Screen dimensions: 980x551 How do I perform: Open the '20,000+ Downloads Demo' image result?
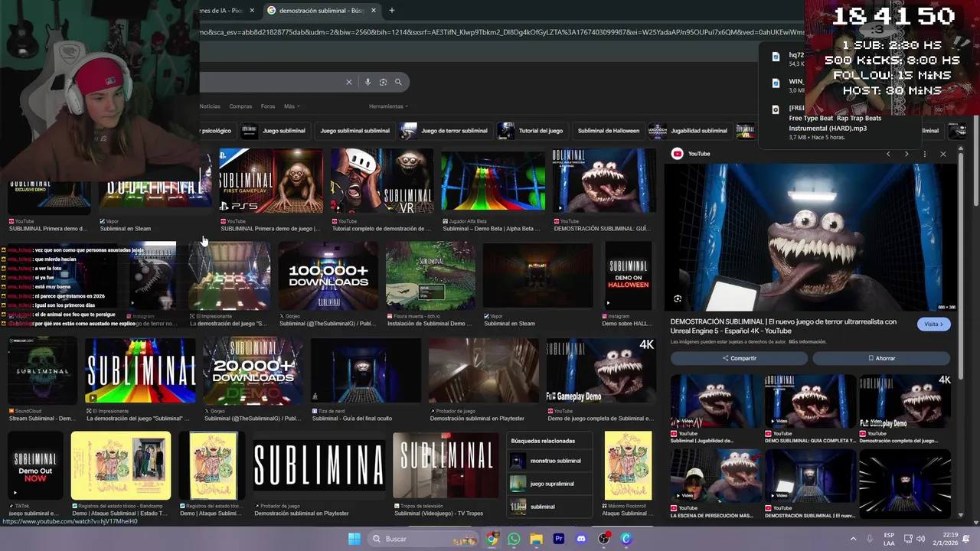[253, 370]
